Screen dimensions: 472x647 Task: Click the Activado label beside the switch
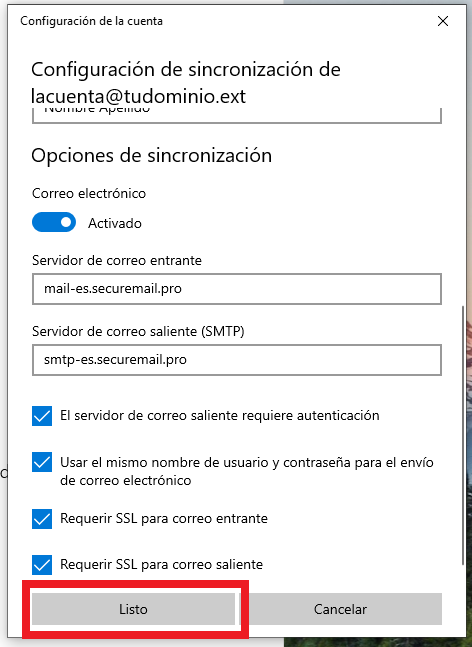coord(115,223)
